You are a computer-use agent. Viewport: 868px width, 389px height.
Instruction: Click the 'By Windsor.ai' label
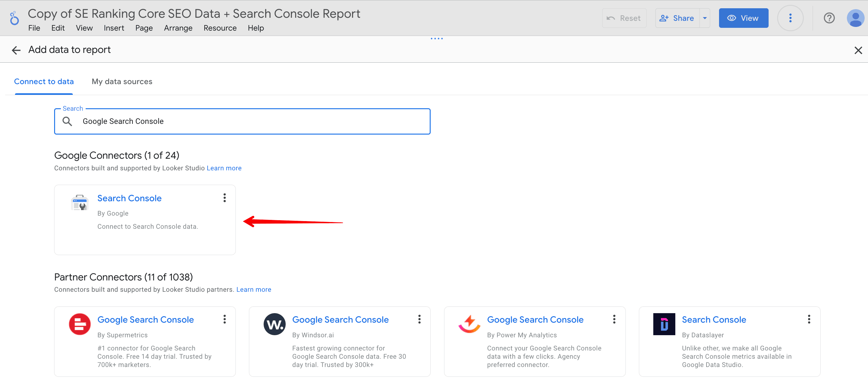click(313, 335)
